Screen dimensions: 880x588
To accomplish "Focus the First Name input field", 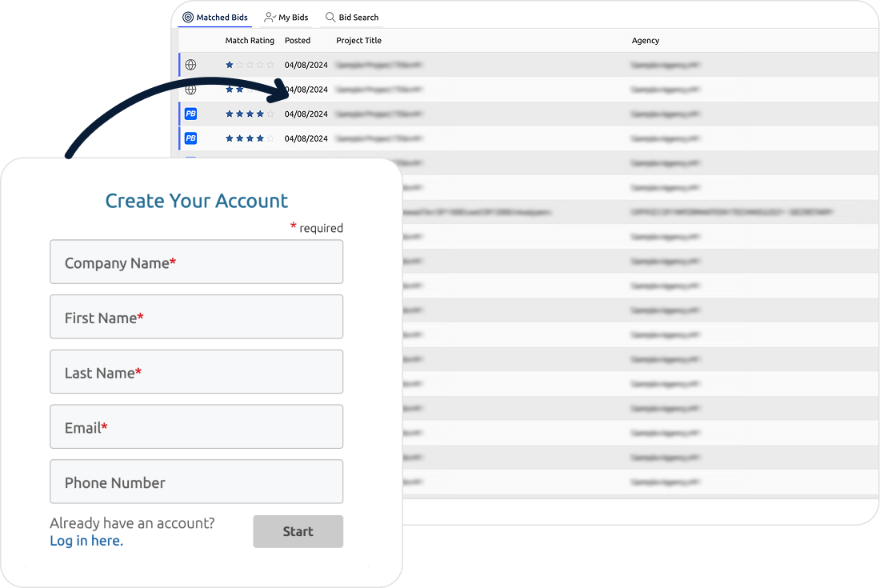I will click(197, 317).
